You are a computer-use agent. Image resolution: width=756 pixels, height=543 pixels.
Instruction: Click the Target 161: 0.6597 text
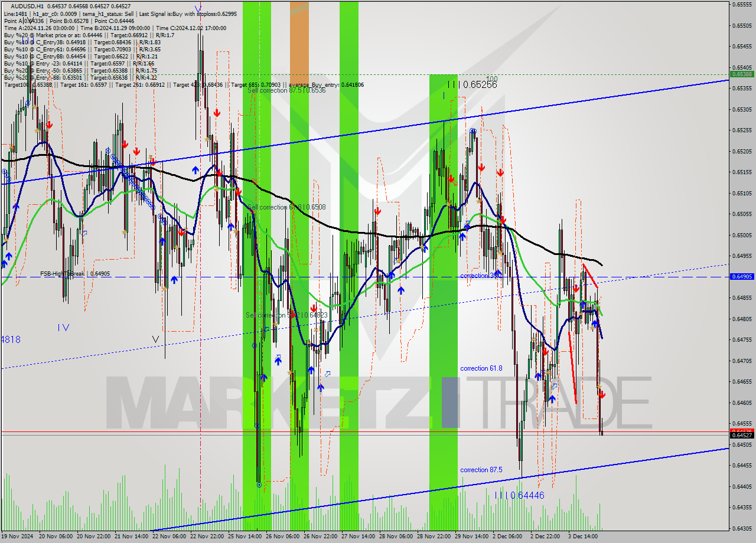(x=84, y=85)
